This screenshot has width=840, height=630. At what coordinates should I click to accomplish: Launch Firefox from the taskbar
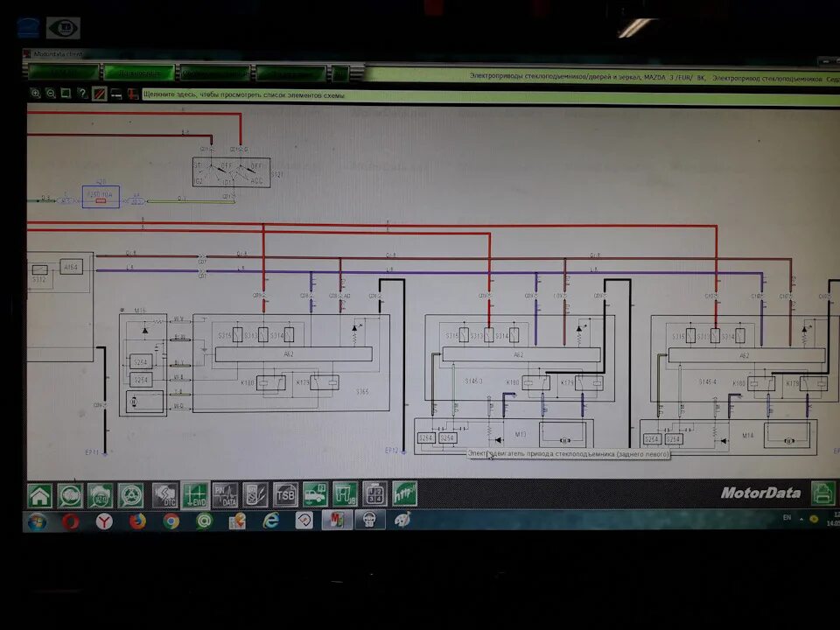[x=137, y=521]
